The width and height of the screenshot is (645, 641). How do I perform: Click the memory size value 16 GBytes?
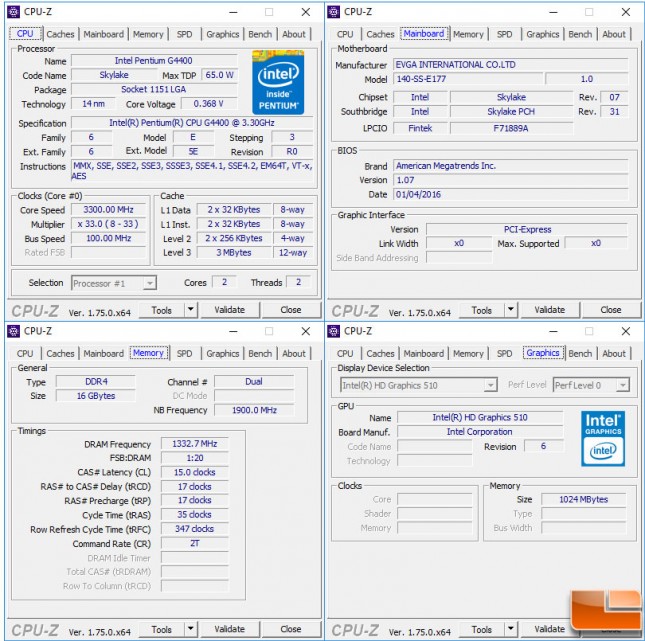point(96,396)
